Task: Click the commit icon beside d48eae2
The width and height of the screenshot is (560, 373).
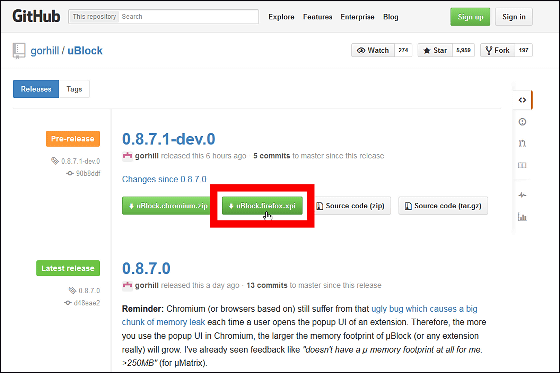Action: click(68, 303)
